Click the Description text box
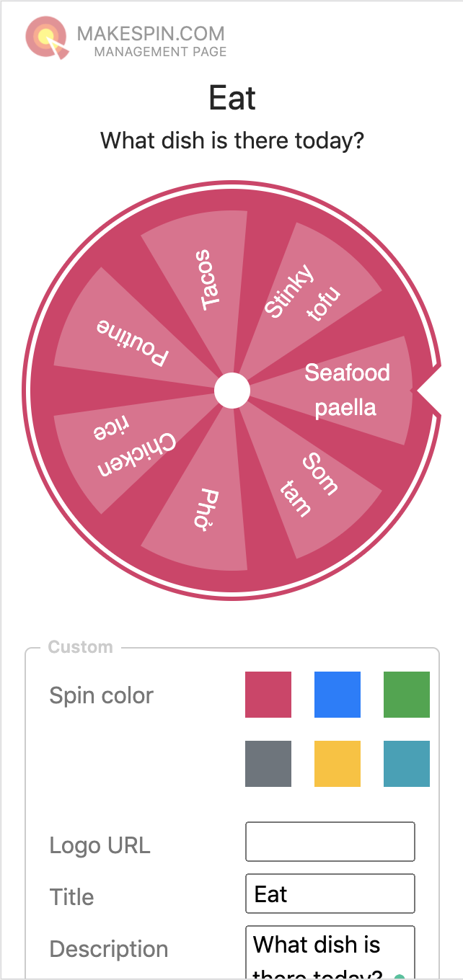This screenshot has height=980, width=463. (330, 951)
